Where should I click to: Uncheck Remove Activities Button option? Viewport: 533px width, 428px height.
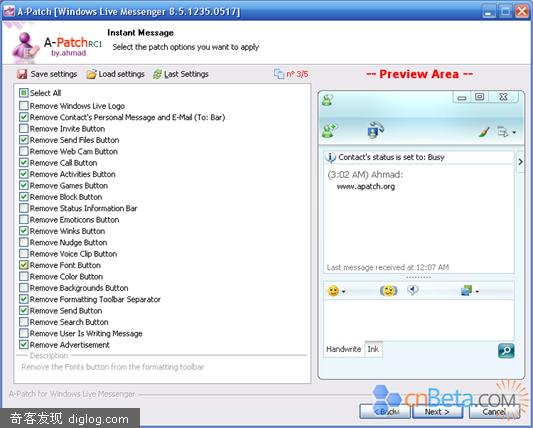click(x=23, y=174)
